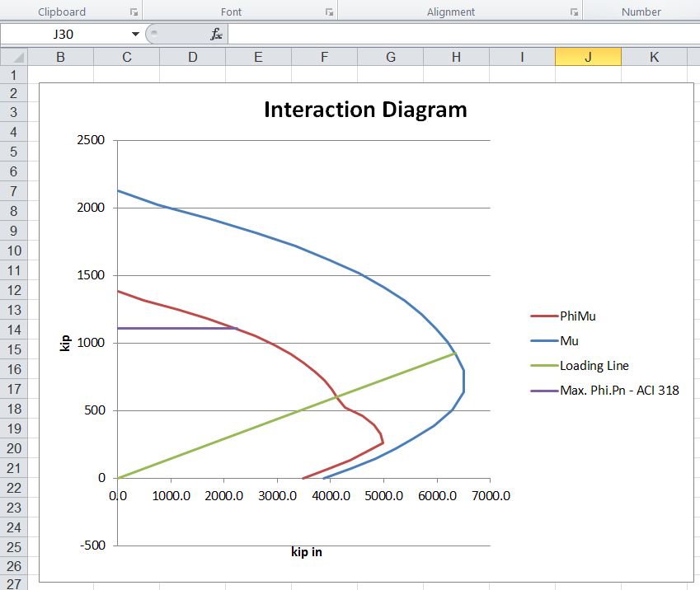This screenshot has width=700, height=590.
Task: Select column J header
Action: [x=588, y=57]
